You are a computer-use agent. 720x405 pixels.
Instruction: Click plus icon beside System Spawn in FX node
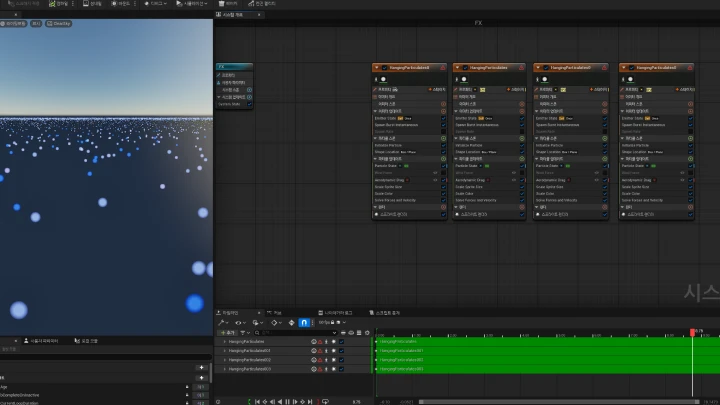click(249, 90)
